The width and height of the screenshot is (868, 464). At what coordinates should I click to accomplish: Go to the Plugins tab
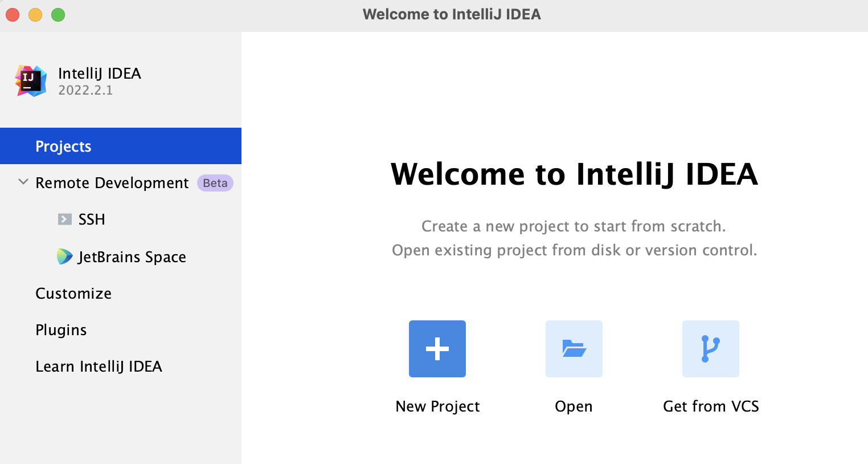tap(61, 330)
